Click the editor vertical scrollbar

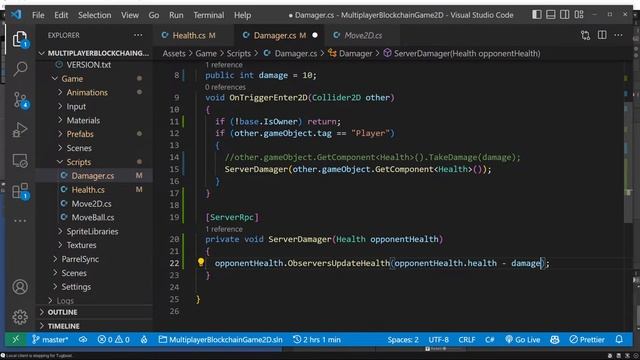click(628, 163)
